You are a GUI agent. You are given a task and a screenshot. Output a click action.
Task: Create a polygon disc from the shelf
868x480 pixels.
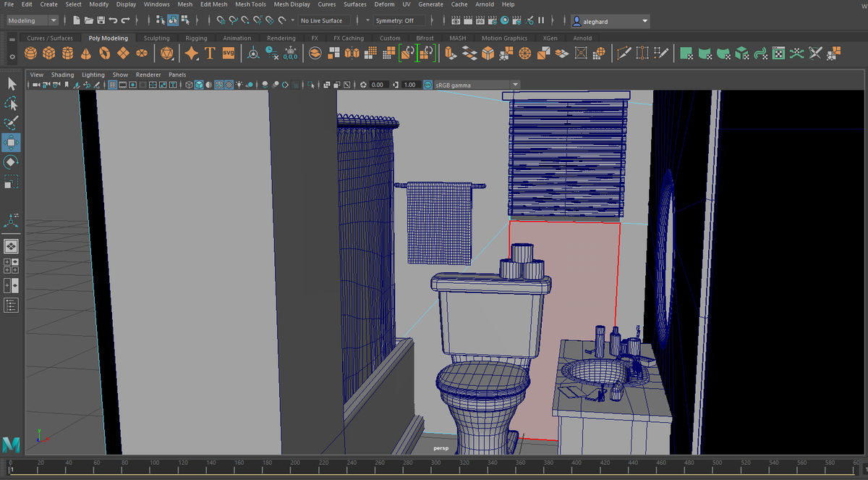[142, 53]
